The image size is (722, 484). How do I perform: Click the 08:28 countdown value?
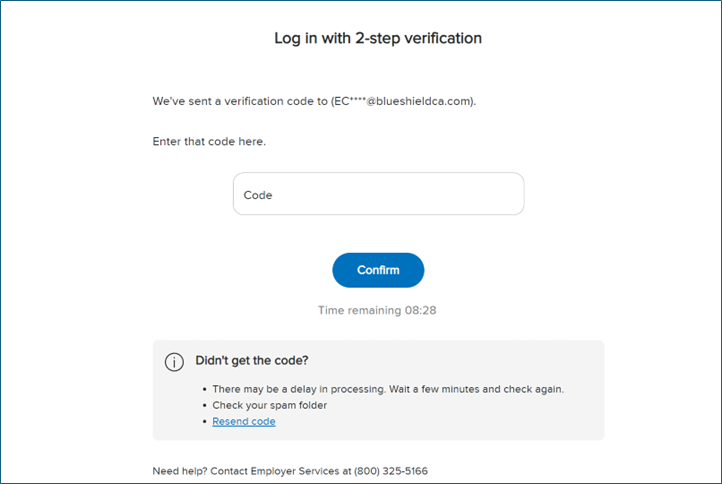[420, 311]
